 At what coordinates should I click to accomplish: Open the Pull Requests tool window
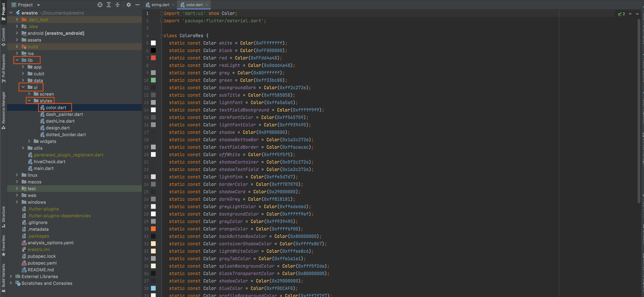[4, 69]
